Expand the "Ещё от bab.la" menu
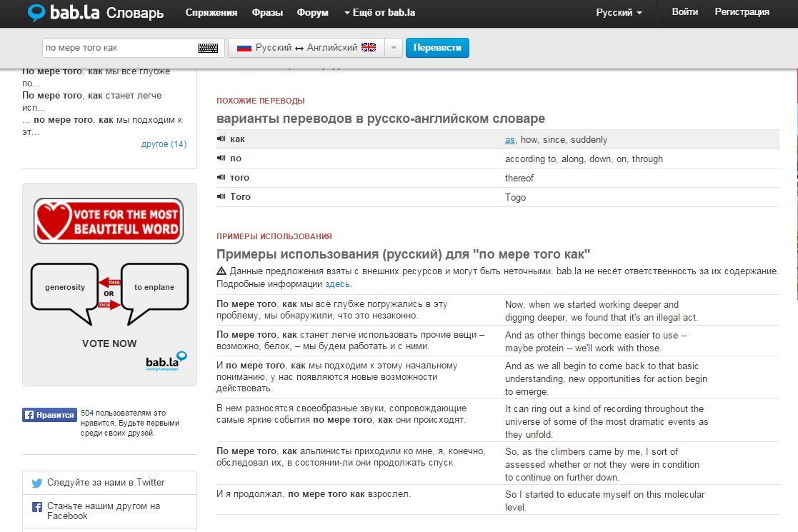798x532 pixels. coord(379,13)
